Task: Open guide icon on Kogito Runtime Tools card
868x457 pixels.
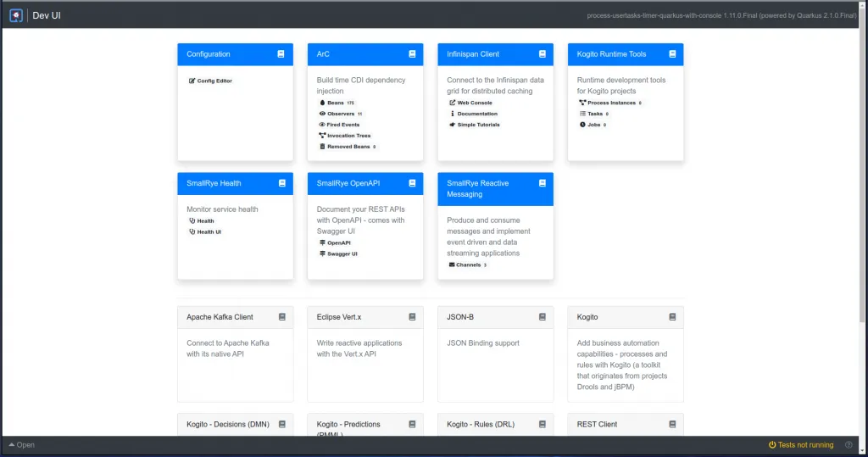Action: pos(672,53)
